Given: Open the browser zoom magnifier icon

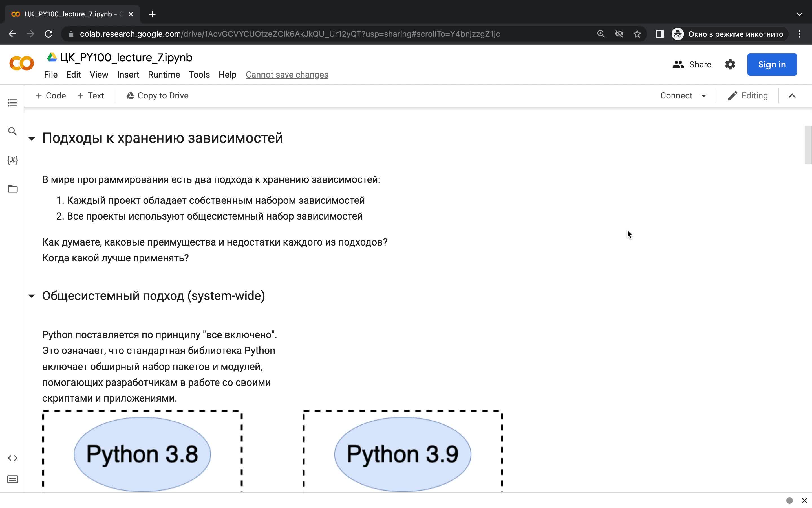Looking at the screenshot, I should (x=601, y=34).
